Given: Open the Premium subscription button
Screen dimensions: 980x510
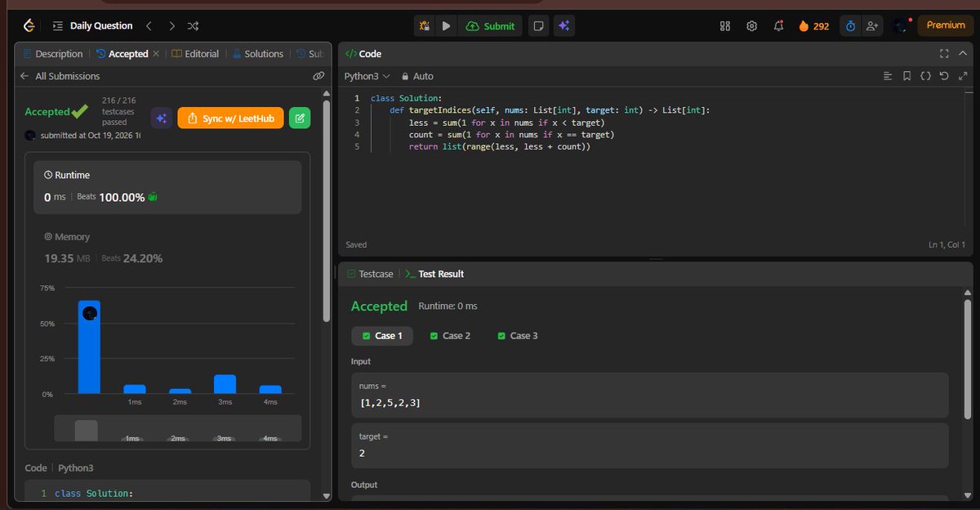Looking at the screenshot, I should click(x=946, y=25).
